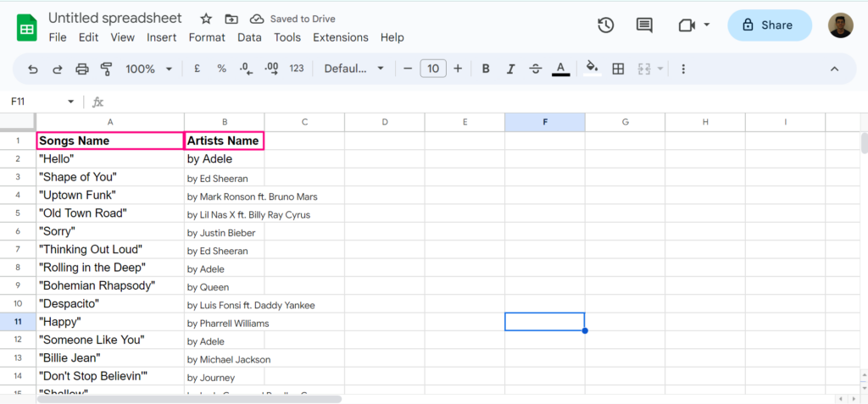Open the borders tool

pos(618,69)
